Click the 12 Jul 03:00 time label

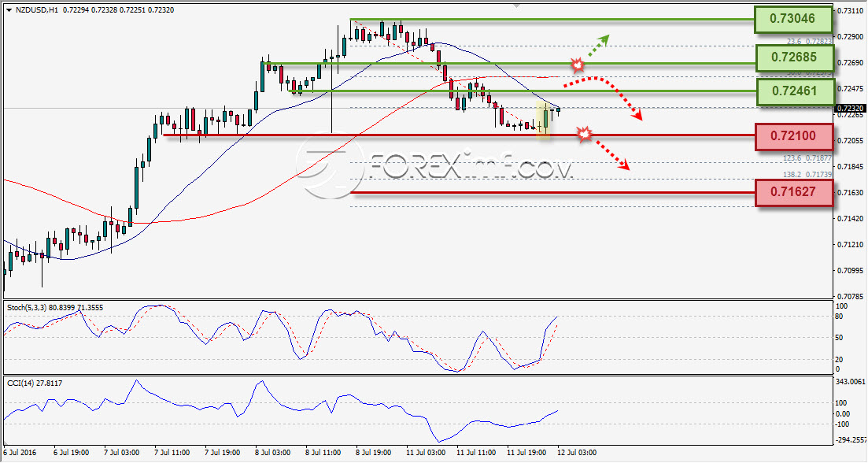point(577,453)
